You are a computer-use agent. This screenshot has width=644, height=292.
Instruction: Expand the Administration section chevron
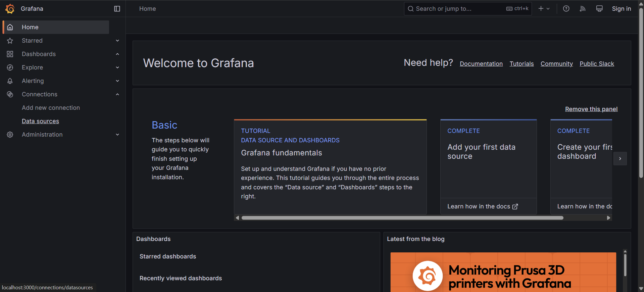(117, 135)
